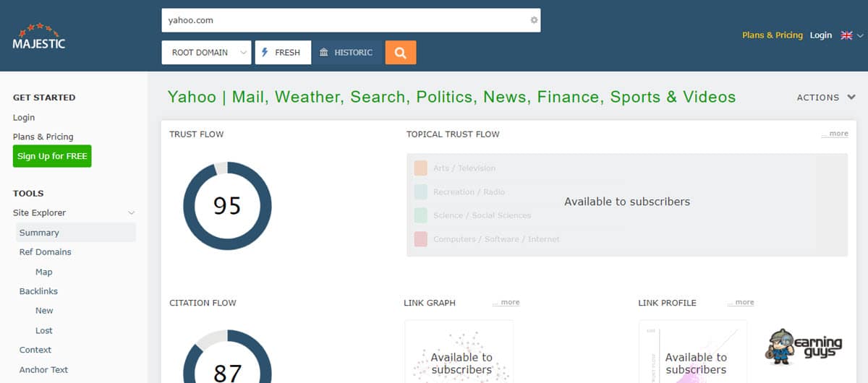Open the Anchor Text page
Screen dimensions: 868x383
point(43,369)
